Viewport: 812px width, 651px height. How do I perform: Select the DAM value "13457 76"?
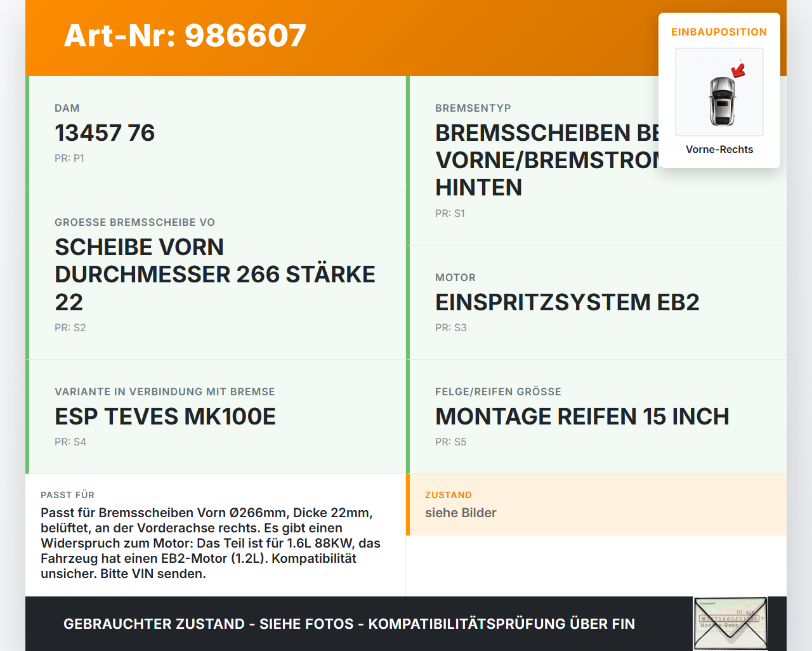tap(105, 133)
